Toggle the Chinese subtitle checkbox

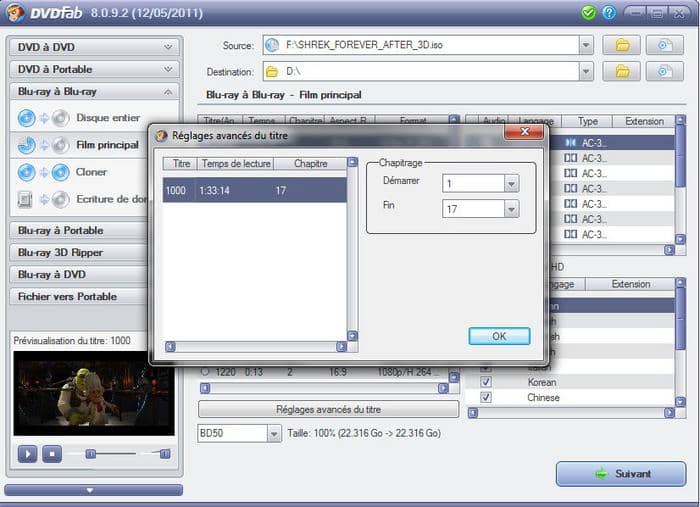(486, 397)
